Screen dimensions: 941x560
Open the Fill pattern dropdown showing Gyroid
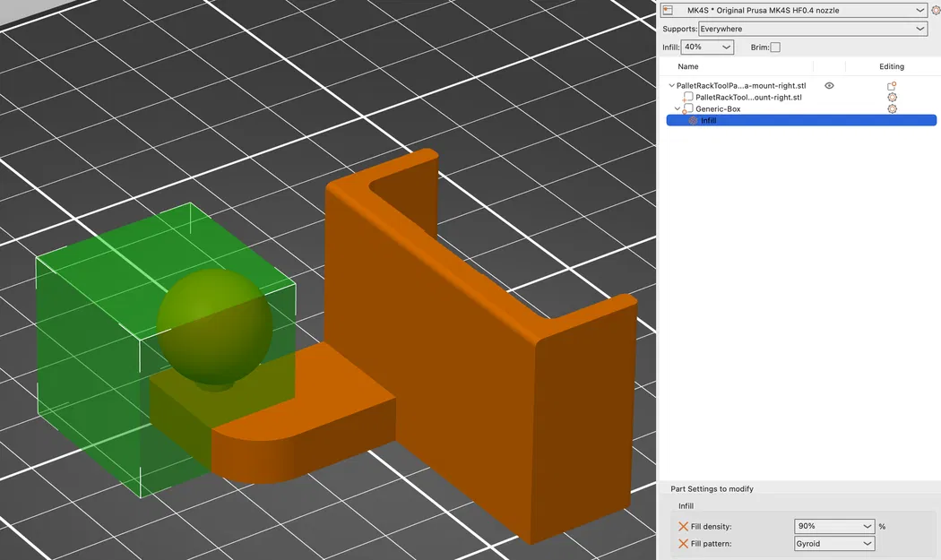coord(833,543)
